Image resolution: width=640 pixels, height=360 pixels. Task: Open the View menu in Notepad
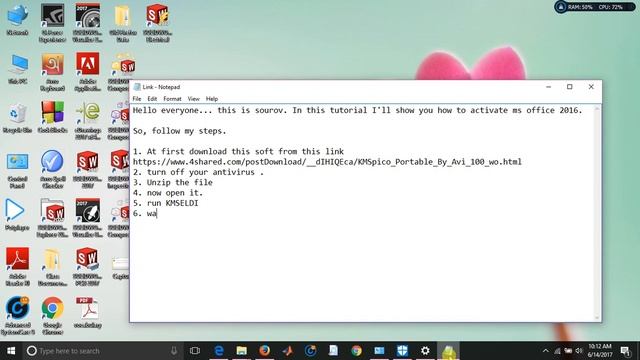click(x=193, y=99)
